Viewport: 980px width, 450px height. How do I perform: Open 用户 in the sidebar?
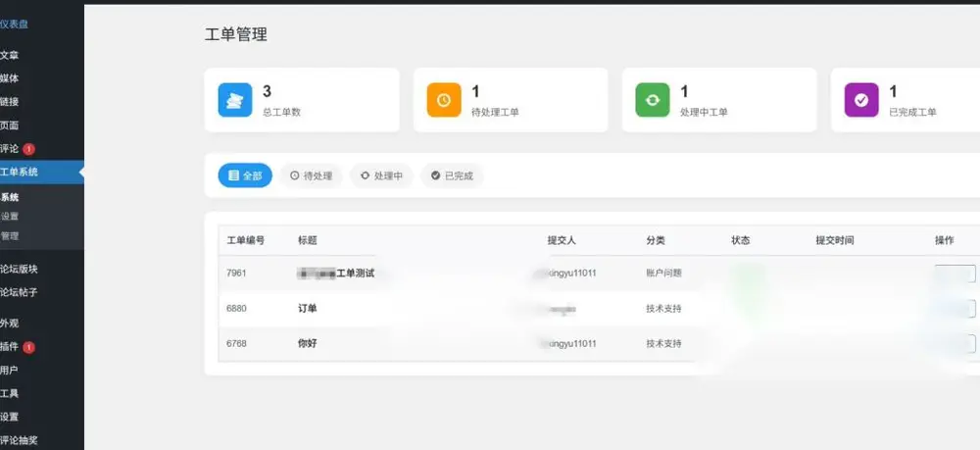(x=10, y=370)
